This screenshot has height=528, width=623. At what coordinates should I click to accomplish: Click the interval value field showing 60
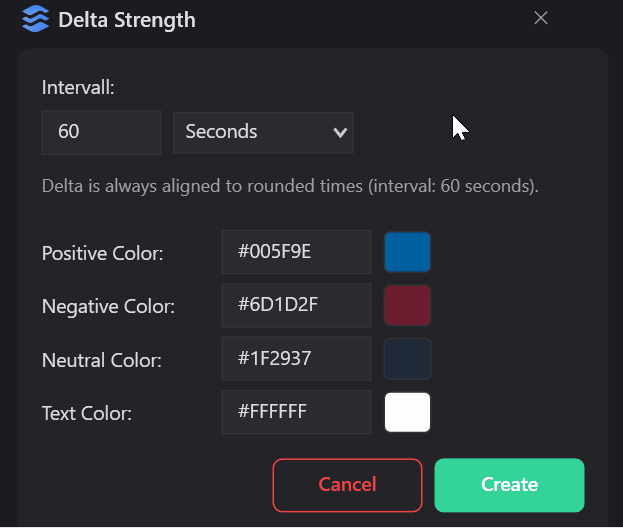[x=101, y=132]
